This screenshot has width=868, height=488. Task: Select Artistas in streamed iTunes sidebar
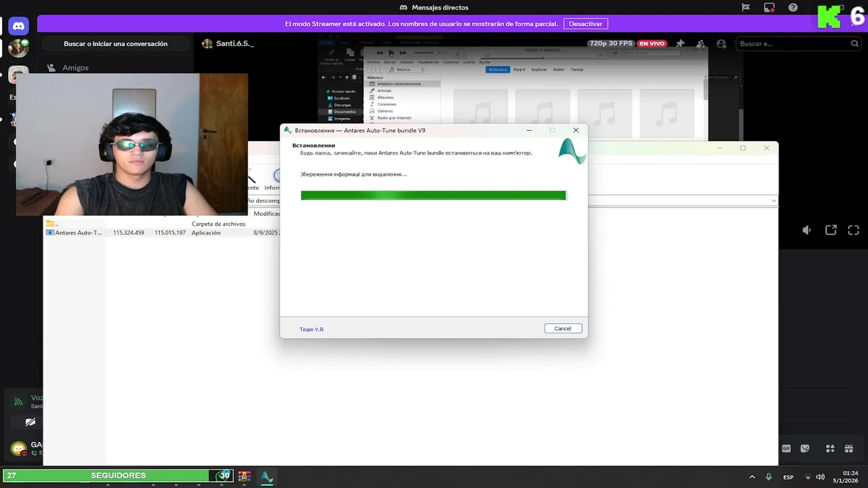click(384, 91)
